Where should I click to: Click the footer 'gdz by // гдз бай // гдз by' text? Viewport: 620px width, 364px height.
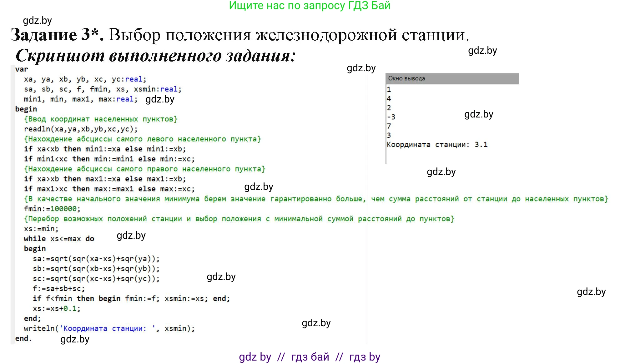click(310, 357)
